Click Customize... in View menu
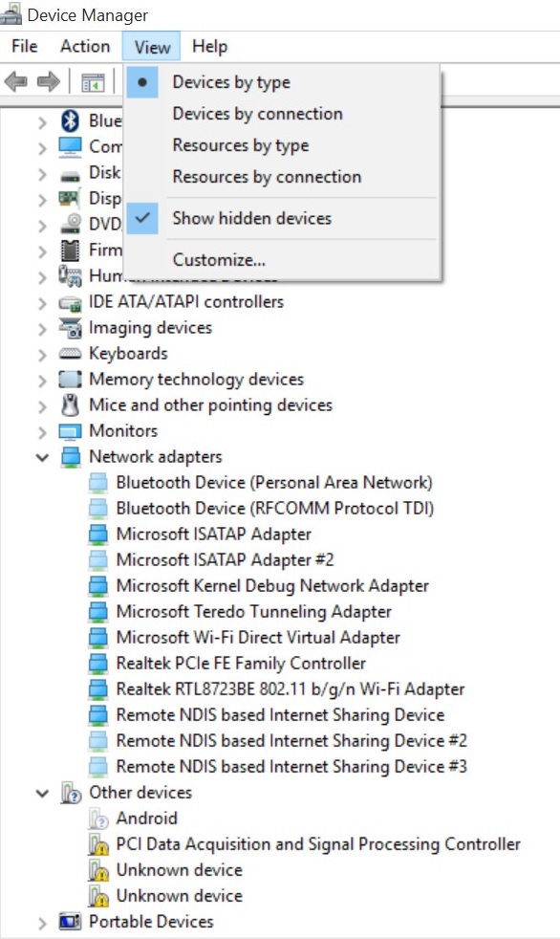Screen dimensions: 560x939 pos(219,260)
